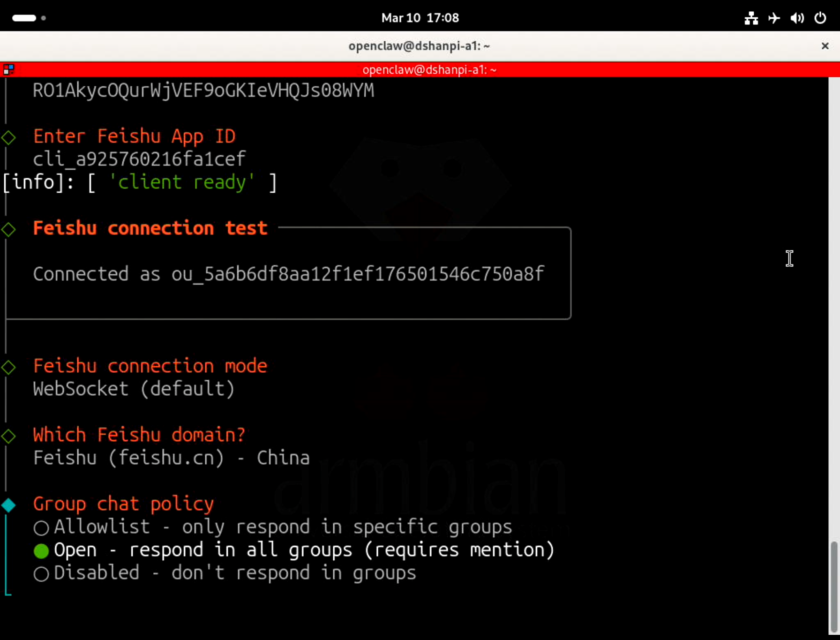Click the cyan diamond beside Group chat policy
Image resolution: width=840 pixels, height=640 pixels.
[8, 505]
